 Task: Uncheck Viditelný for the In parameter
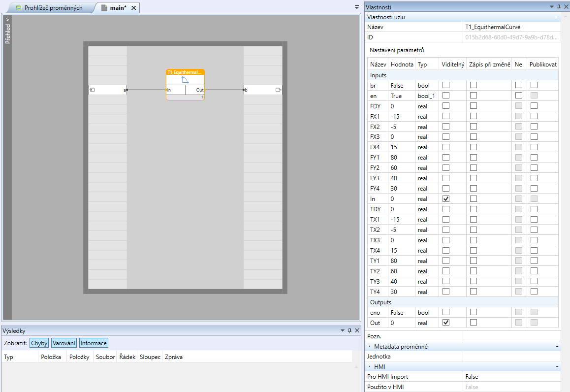click(x=446, y=199)
